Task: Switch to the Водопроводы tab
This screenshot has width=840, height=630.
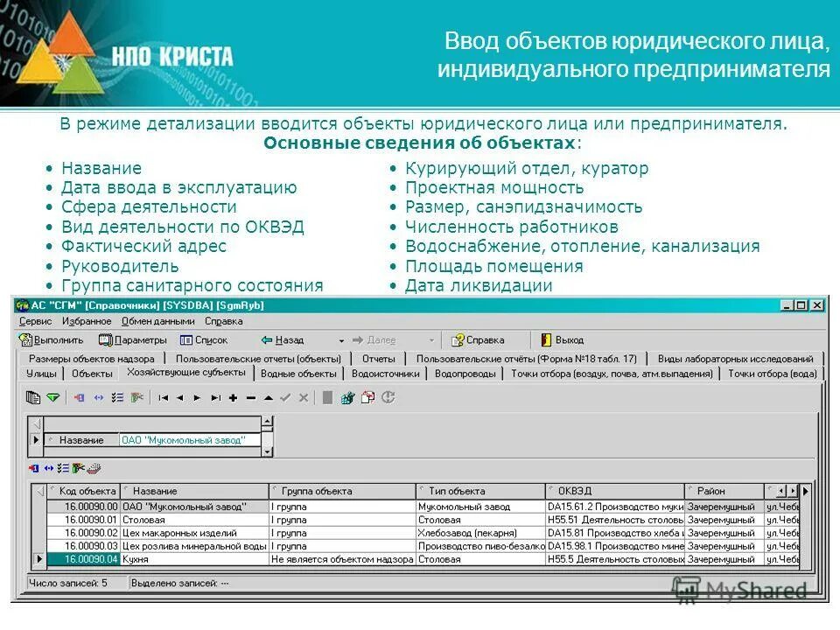Action: click(x=465, y=374)
